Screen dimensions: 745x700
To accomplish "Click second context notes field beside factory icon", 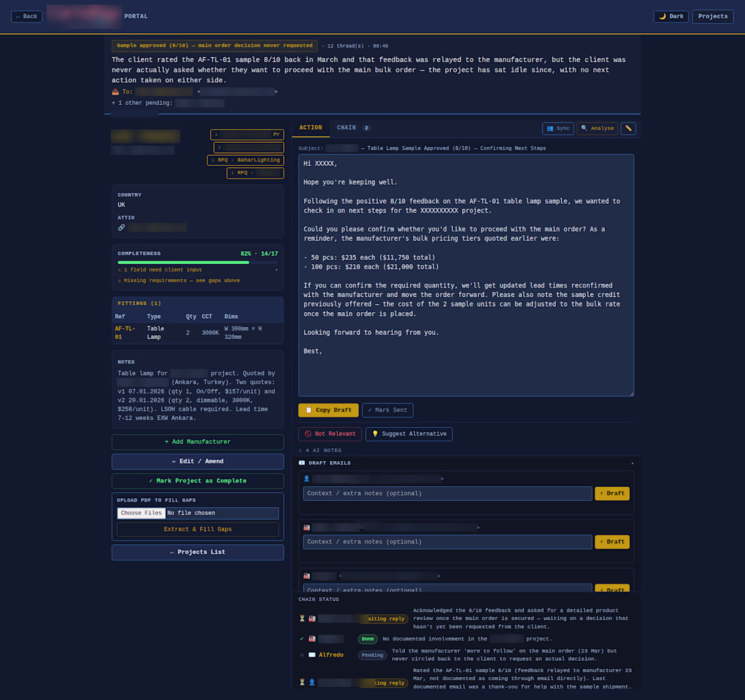I will point(448,542).
